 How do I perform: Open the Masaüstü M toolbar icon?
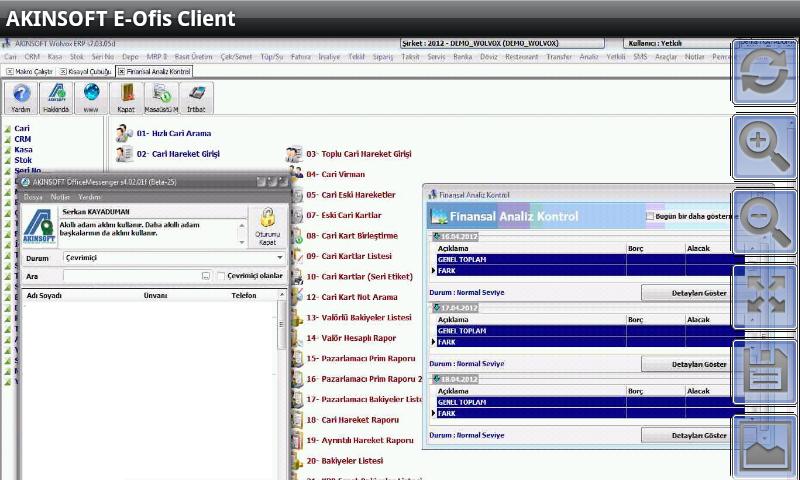pos(161,97)
